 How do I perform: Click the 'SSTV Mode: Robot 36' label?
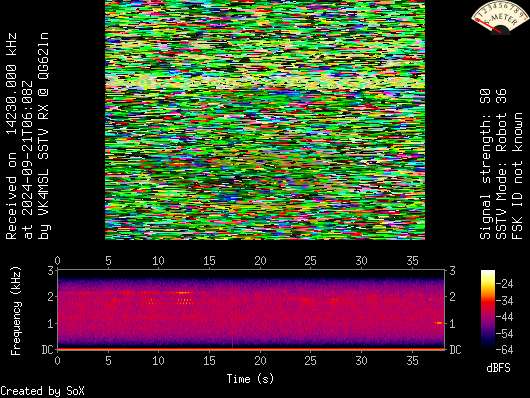501,164
